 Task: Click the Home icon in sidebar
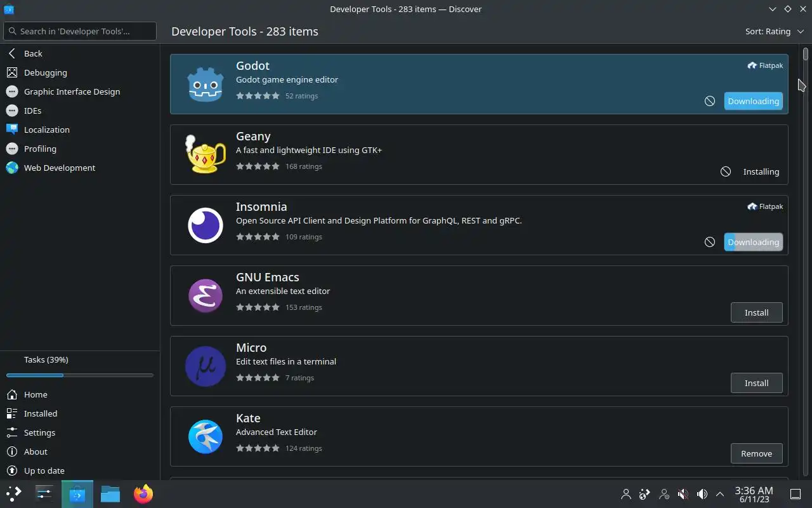click(x=11, y=394)
